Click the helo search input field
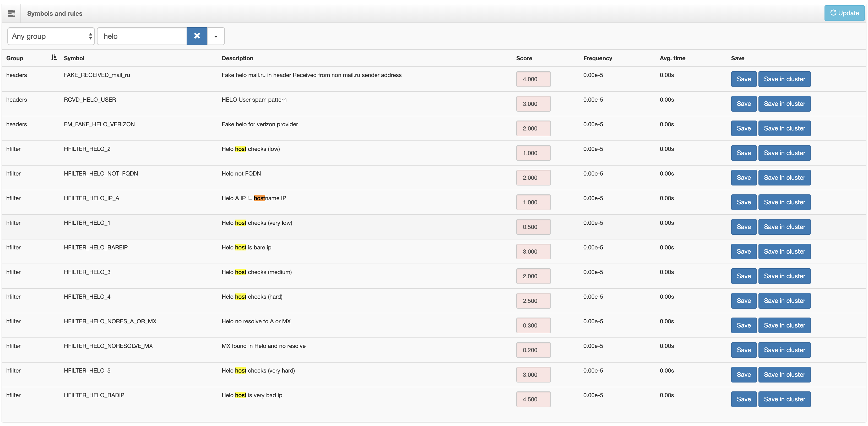The width and height of the screenshot is (868, 426). pos(142,36)
